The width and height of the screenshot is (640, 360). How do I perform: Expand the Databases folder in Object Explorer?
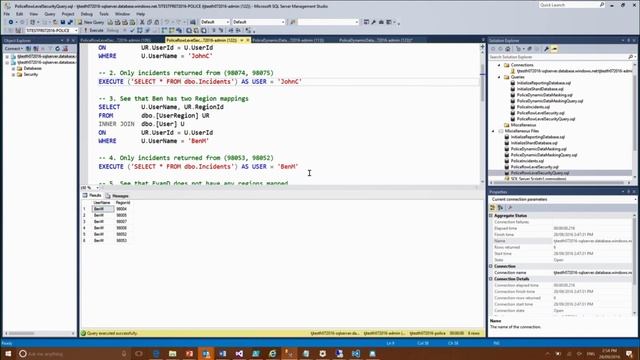click(x=13, y=69)
